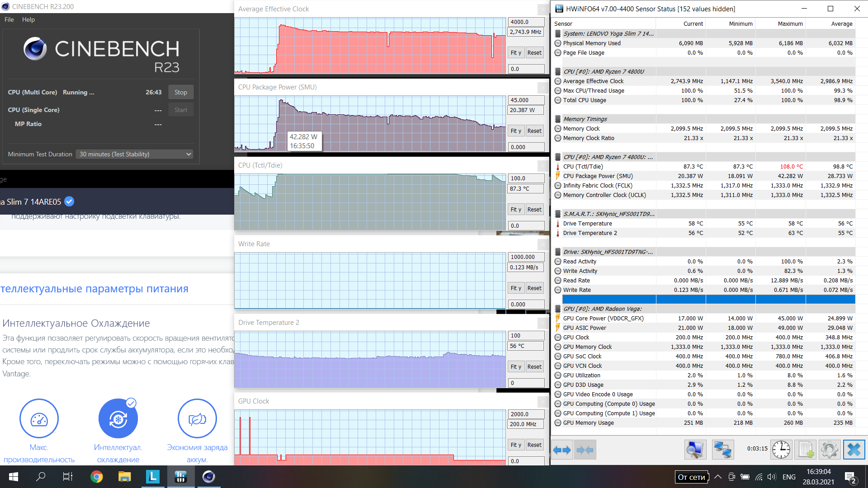Click System: LENOVO Yoga Slim 7 group header
868x488 pixels.
tap(609, 33)
